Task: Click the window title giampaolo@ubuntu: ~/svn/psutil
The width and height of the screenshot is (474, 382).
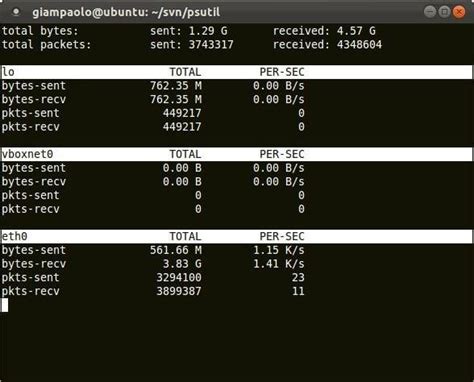Action: coord(126,12)
